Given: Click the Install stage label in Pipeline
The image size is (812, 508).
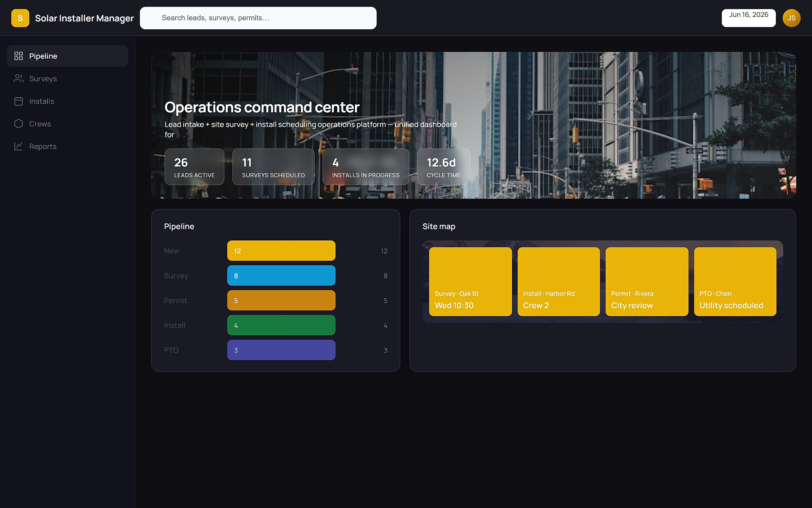Looking at the screenshot, I should [x=175, y=326].
